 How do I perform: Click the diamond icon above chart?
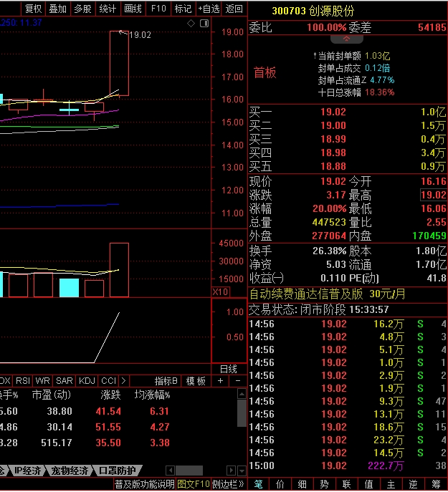tap(191, 23)
